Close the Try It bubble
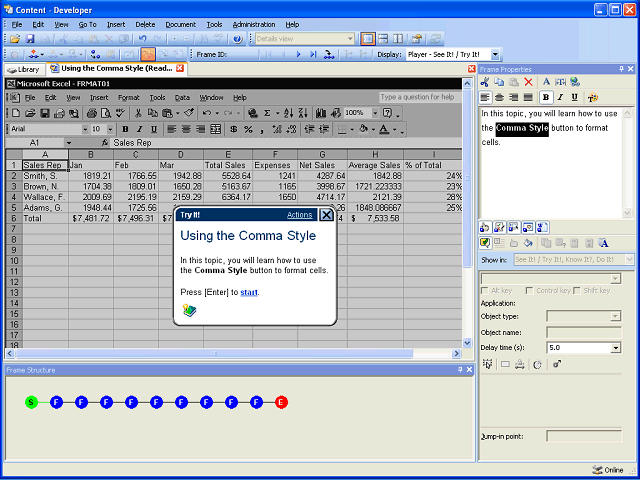Screen dimensions: 640x480 [326, 215]
